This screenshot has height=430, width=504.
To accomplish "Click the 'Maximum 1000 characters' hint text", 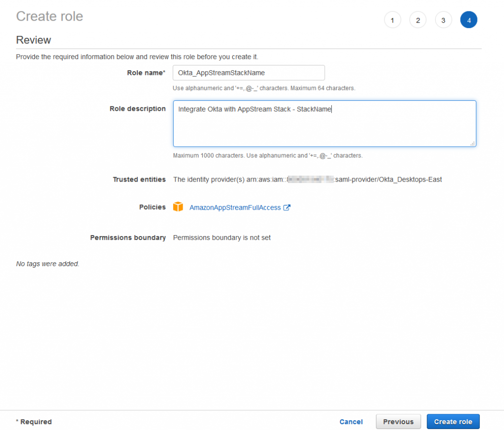I will click(x=268, y=155).
